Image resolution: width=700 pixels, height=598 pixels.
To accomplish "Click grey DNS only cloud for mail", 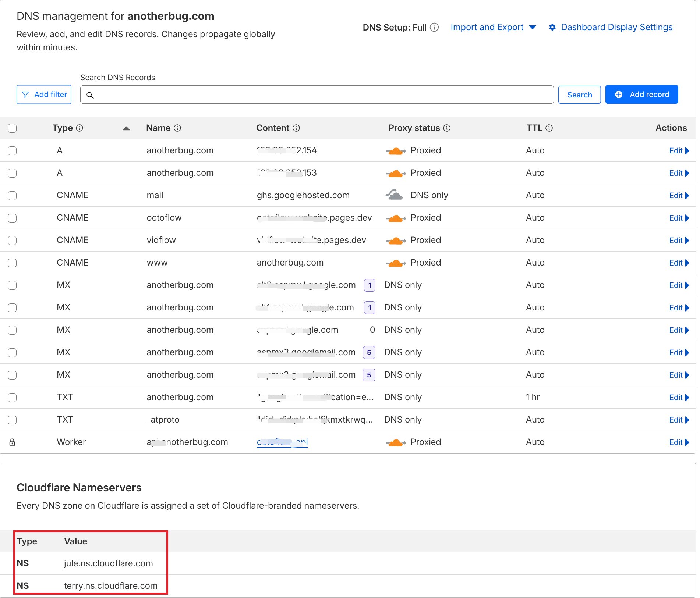I will pos(394,195).
